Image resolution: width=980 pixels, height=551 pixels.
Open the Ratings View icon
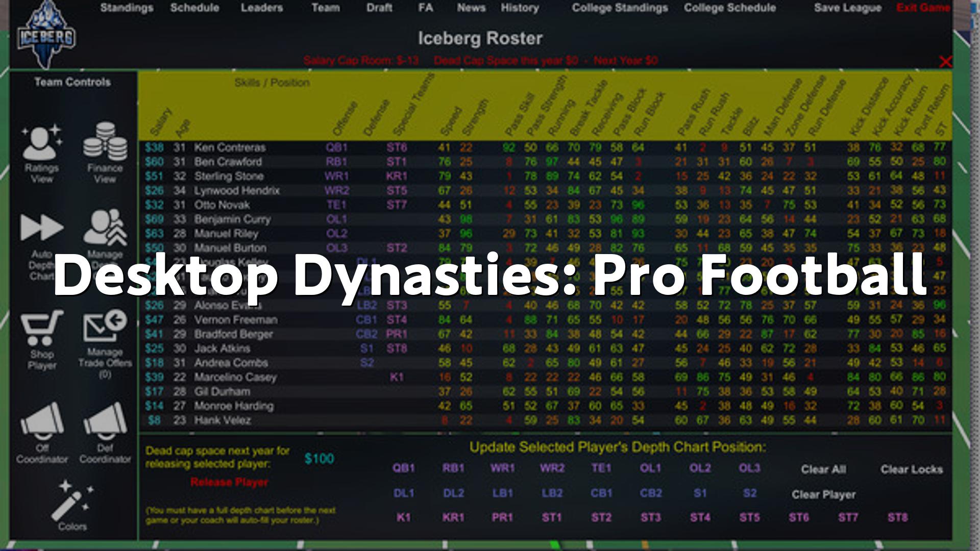click(42, 143)
